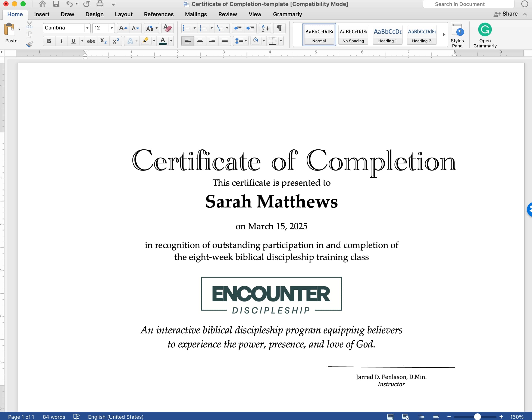Open the spelling check icon in the status bar
This screenshot has width=532, height=420.
coord(76,417)
